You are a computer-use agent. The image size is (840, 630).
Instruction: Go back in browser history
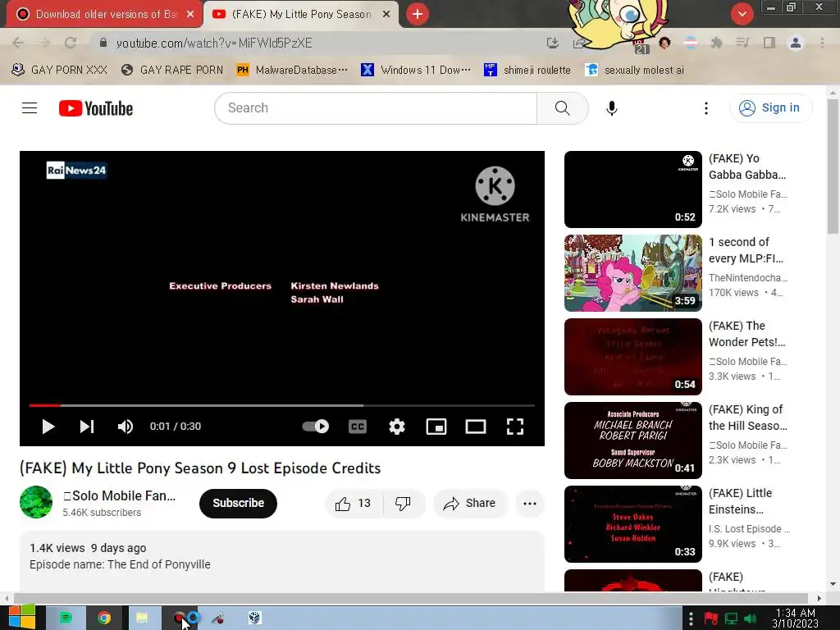coord(18,43)
